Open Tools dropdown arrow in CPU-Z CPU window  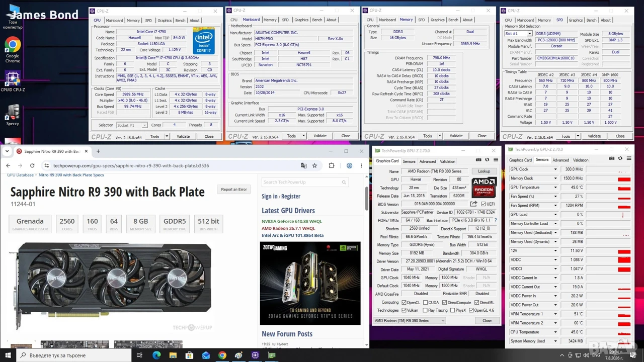[167, 136]
